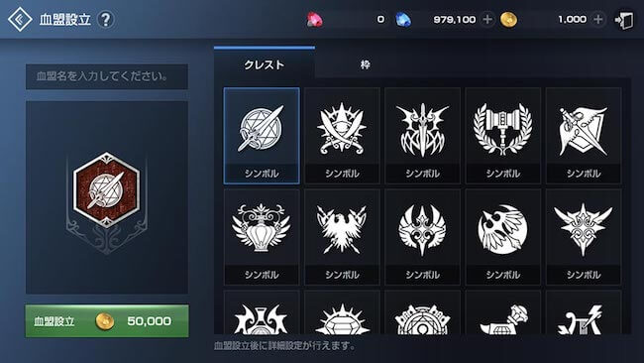Click the back arrow diamond icon

(20, 19)
